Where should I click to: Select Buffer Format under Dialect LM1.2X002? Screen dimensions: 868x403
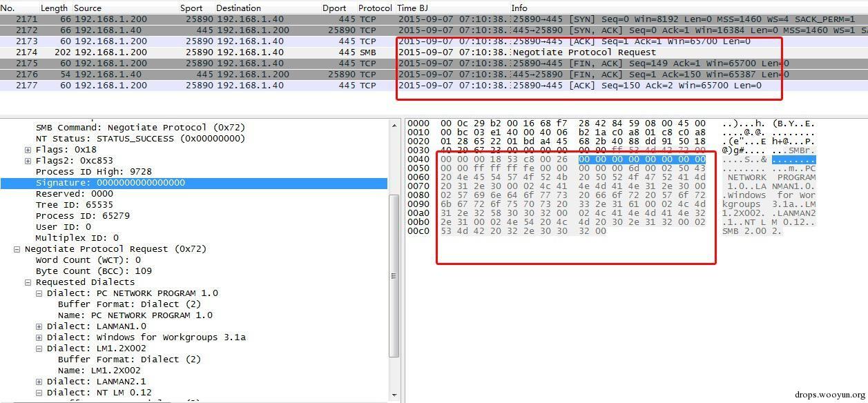[x=129, y=360]
